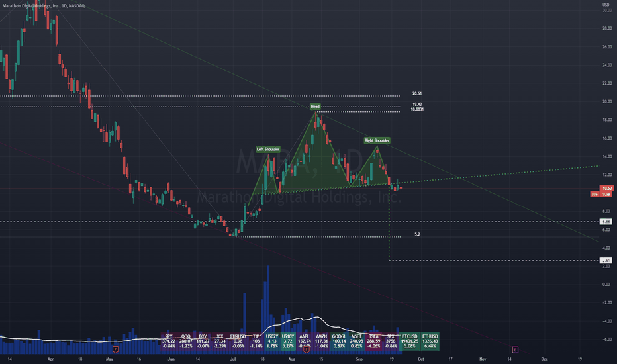
Task: Click the earnings marker icon near May
Action: pyautogui.click(x=115, y=349)
